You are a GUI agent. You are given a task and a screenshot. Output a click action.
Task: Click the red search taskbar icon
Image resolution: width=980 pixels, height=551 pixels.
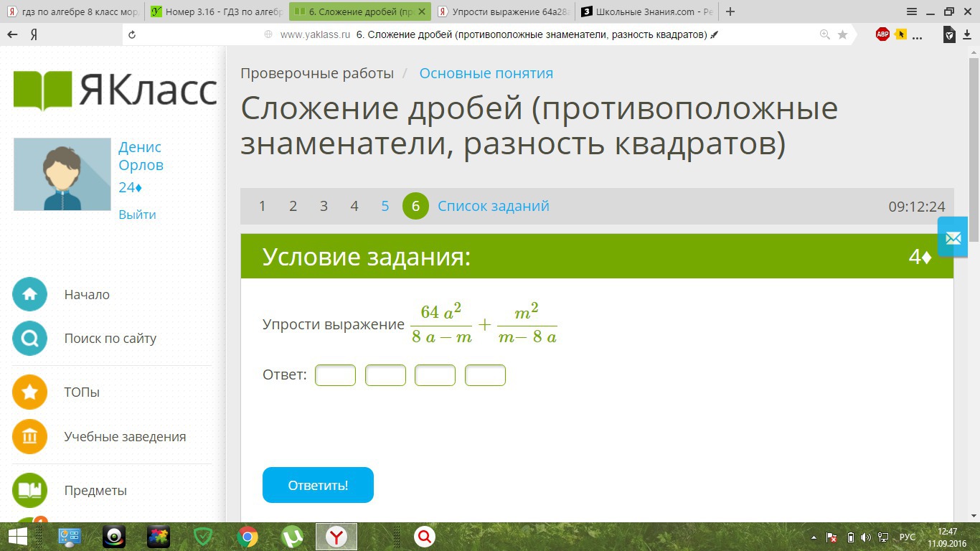coord(425,537)
